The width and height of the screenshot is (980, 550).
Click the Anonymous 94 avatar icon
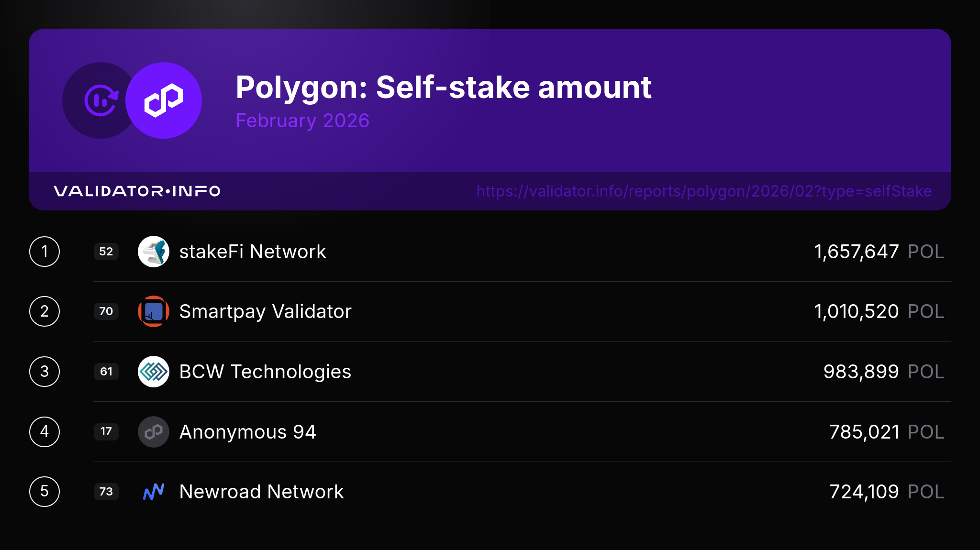(154, 432)
